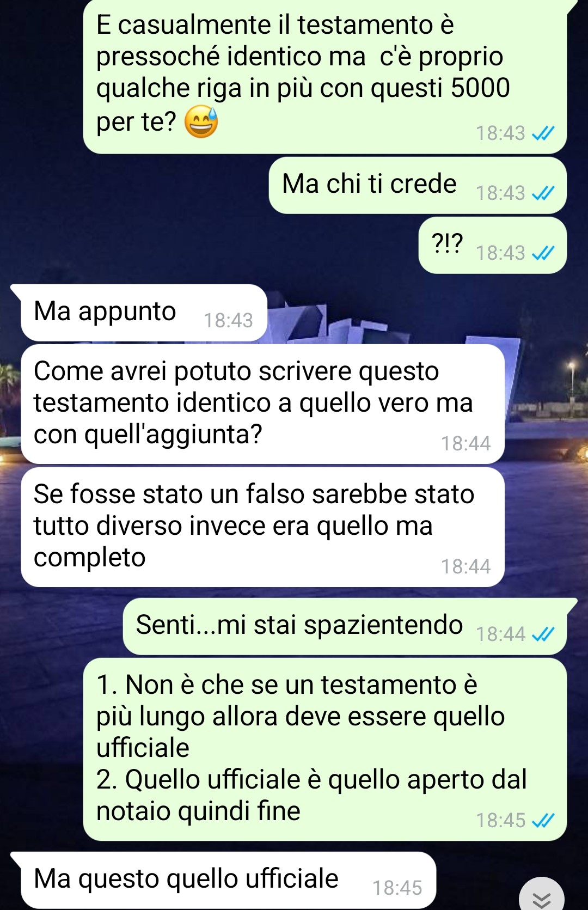The height and width of the screenshot is (910, 588).
Task: Tap the '1. Non è che se un testamento' message
Action: pos(325,749)
